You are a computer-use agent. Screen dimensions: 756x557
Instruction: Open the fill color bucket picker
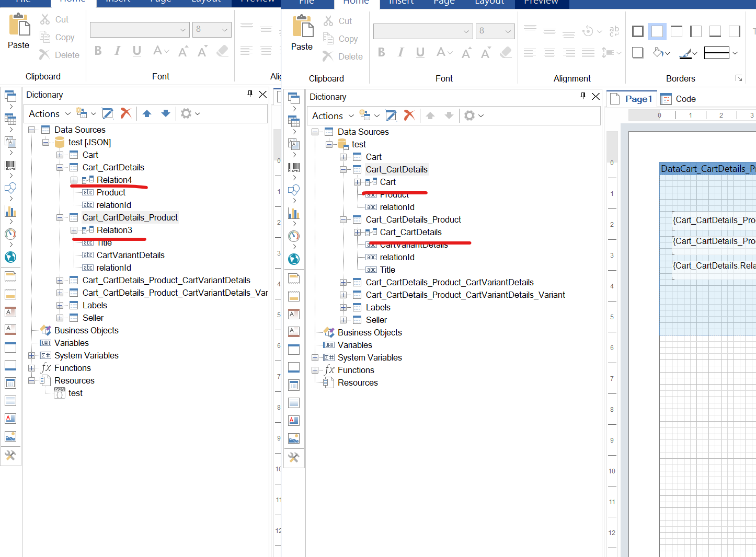coord(661,52)
